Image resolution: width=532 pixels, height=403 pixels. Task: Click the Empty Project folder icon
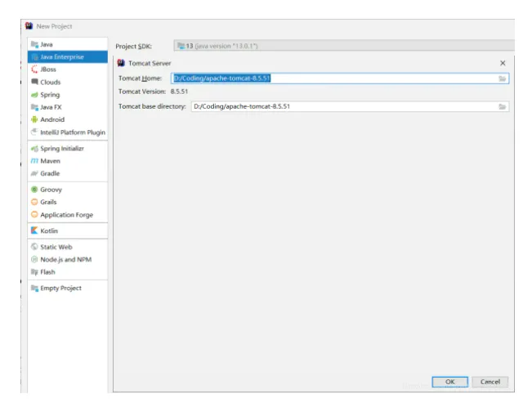point(34,288)
